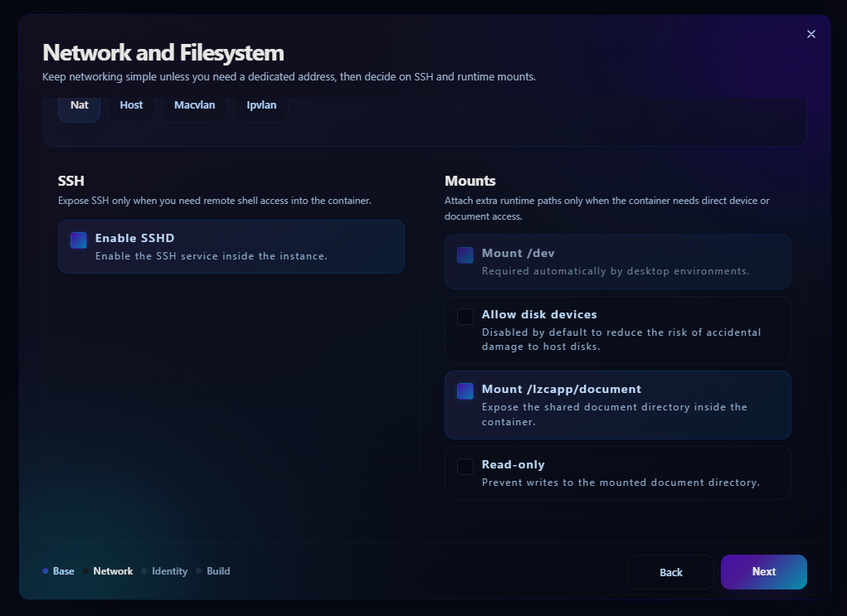This screenshot has width=847, height=616.
Task: Select the Nat network mode
Action: pos(80,105)
